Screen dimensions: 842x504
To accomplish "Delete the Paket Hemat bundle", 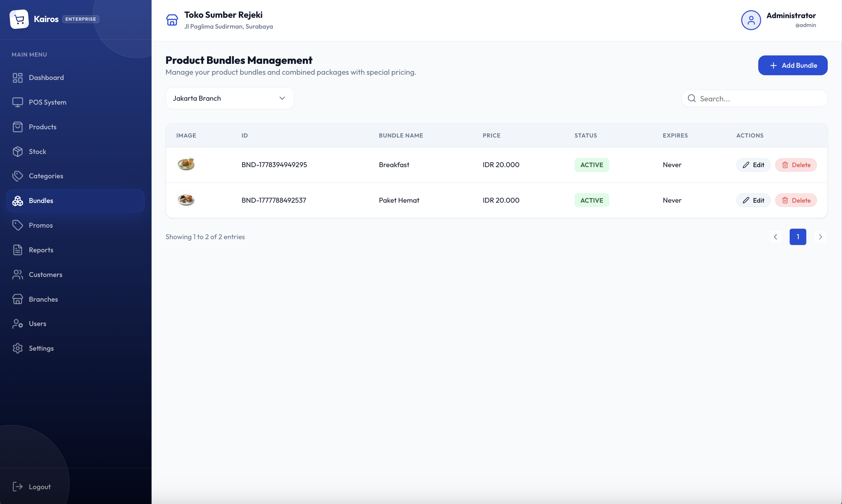I will [x=796, y=200].
